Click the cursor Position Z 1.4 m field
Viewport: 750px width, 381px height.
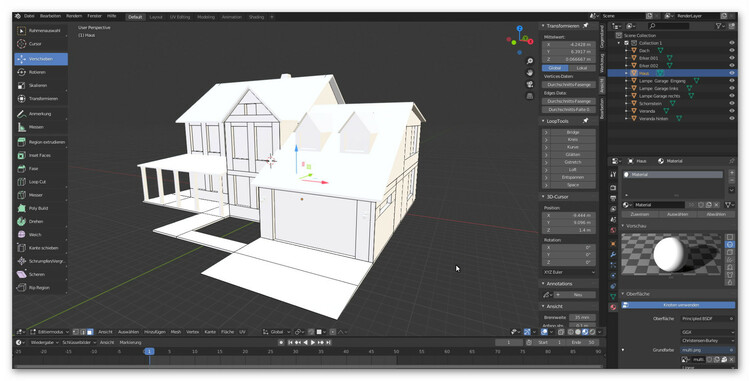569,230
